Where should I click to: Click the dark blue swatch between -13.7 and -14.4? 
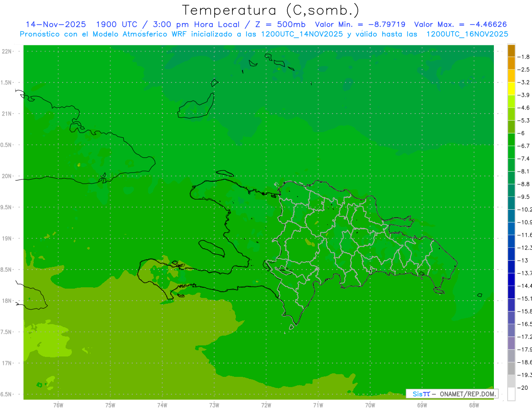pos(511,279)
